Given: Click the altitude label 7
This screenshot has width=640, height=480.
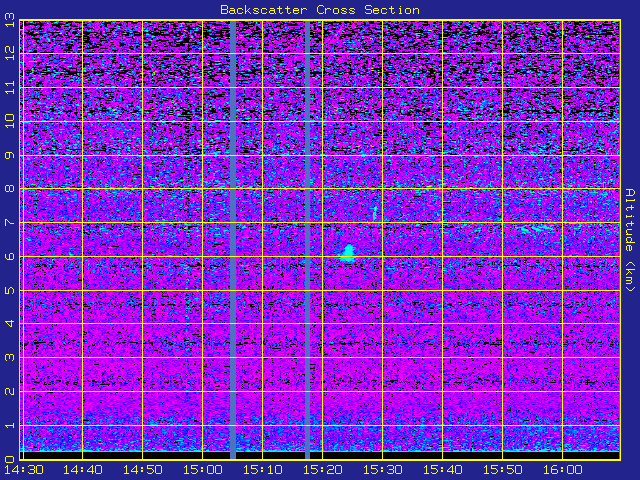Looking at the screenshot, I should click(10, 222).
